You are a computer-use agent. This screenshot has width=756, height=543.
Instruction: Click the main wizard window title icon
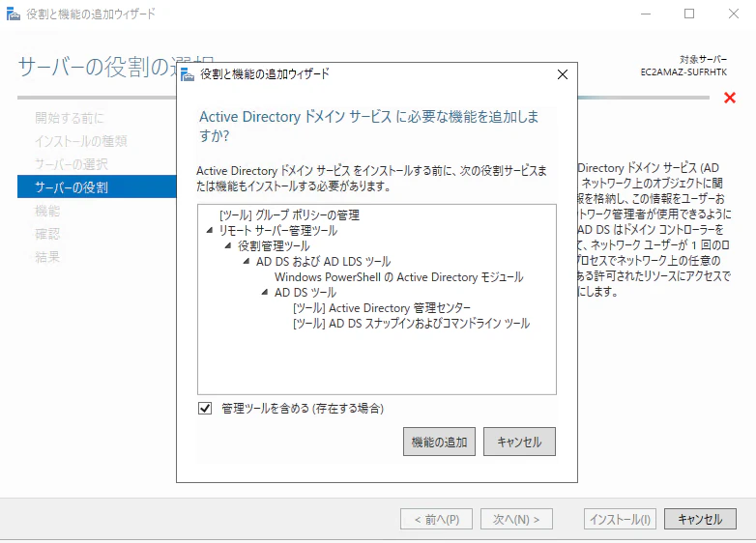pyautogui.click(x=13, y=14)
